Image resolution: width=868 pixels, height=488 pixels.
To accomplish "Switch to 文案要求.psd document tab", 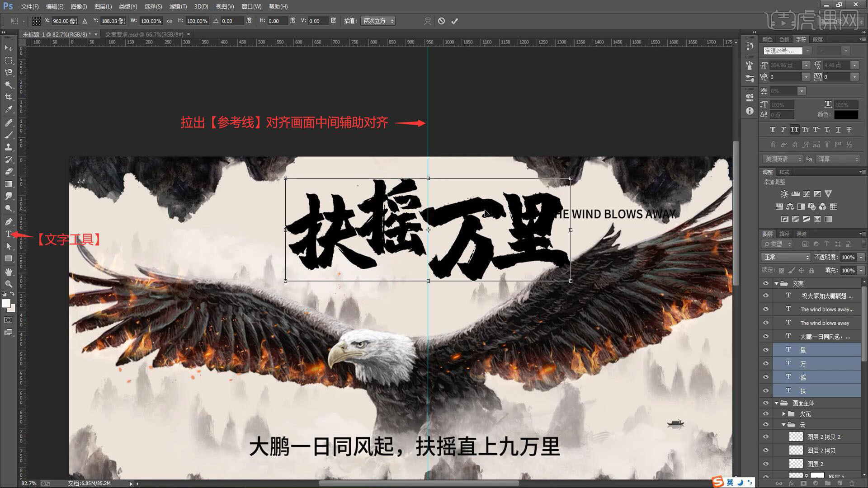I will [x=144, y=34].
